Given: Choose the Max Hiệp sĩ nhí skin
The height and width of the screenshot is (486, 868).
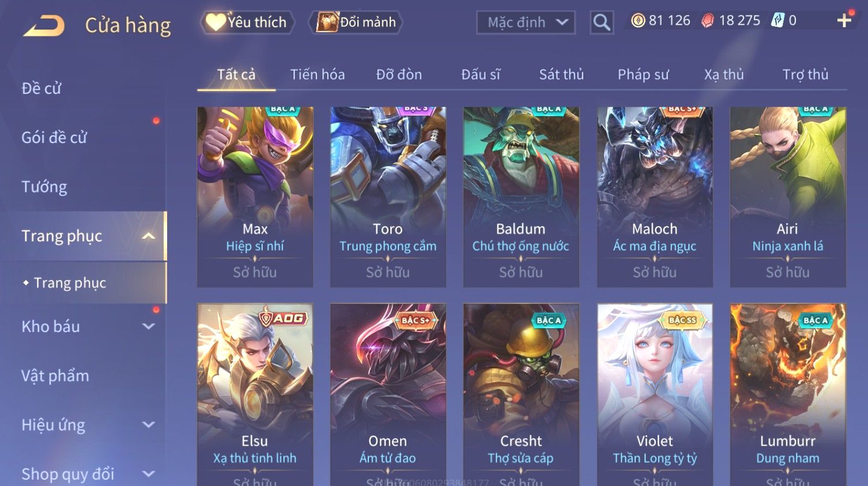Looking at the screenshot, I should (x=255, y=197).
